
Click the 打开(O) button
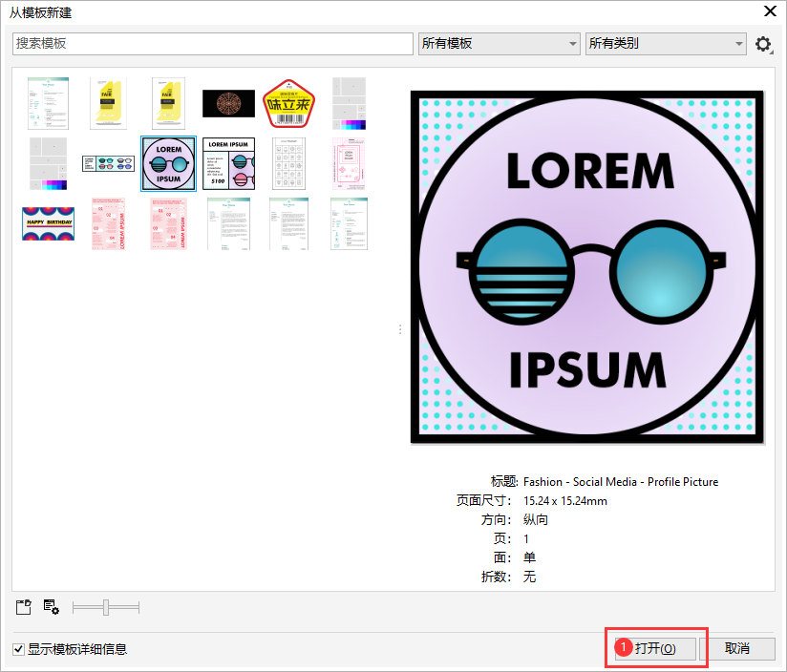pyautogui.click(x=655, y=648)
